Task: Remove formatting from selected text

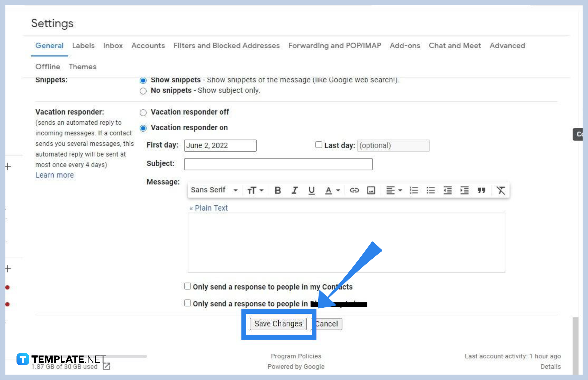Action: [x=501, y=190]
